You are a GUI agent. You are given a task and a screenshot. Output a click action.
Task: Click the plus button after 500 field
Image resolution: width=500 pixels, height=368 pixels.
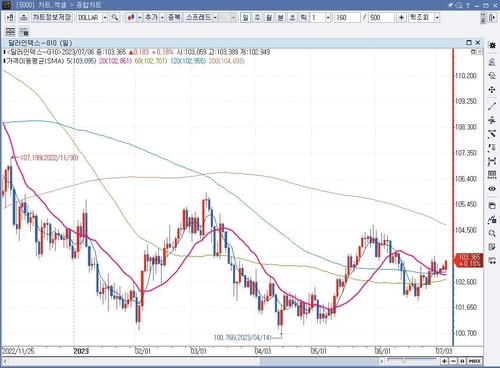point(401,17)
